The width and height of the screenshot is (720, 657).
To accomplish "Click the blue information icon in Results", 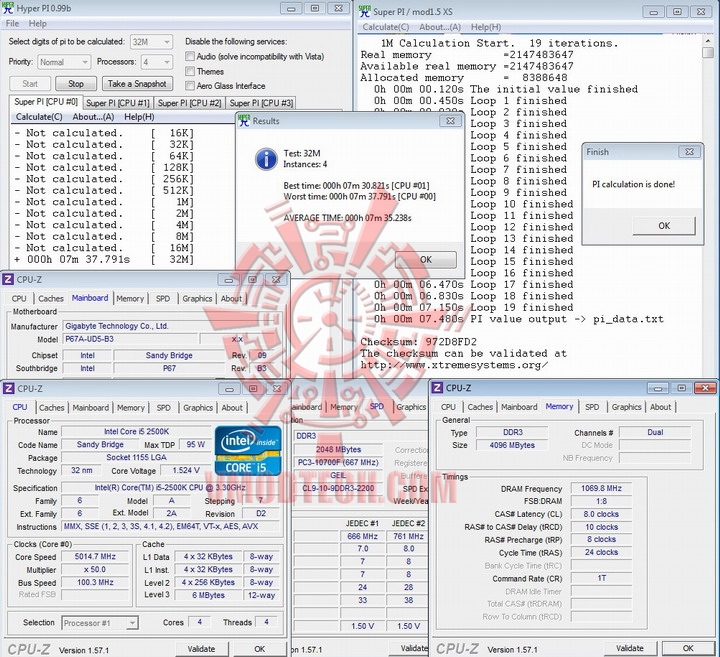I will pos(266,159).
